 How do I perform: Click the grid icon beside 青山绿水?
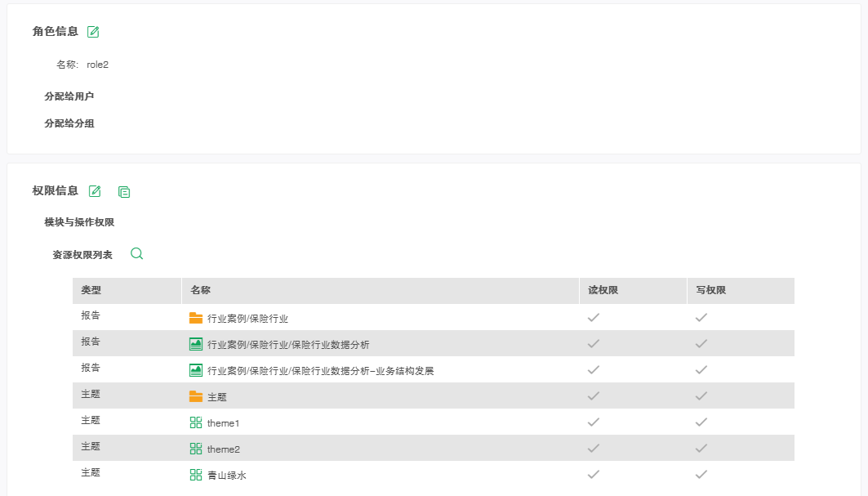(196, 475)
